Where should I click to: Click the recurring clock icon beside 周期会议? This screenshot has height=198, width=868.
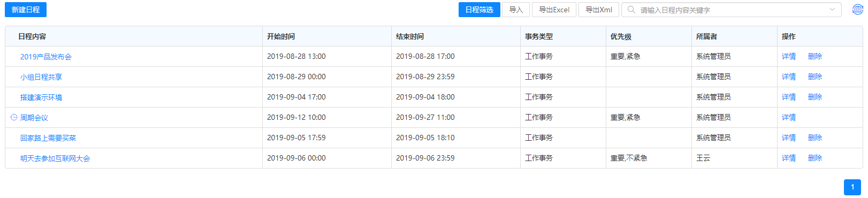(14, 117)
